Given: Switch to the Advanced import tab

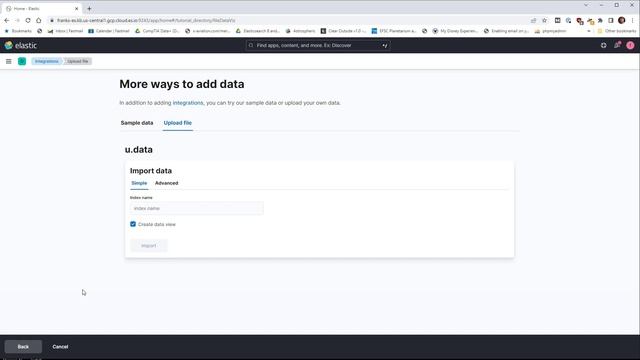Looking at the screenshot, I should click(167, 183).
